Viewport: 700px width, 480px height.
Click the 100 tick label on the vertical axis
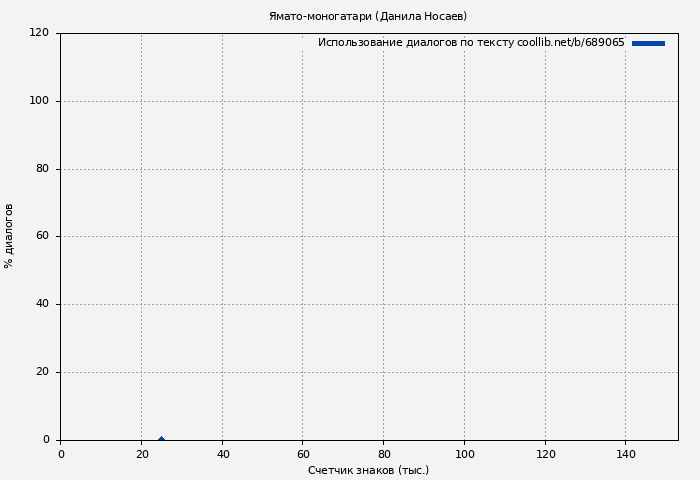pyautogui.click(x=39, y=101)
